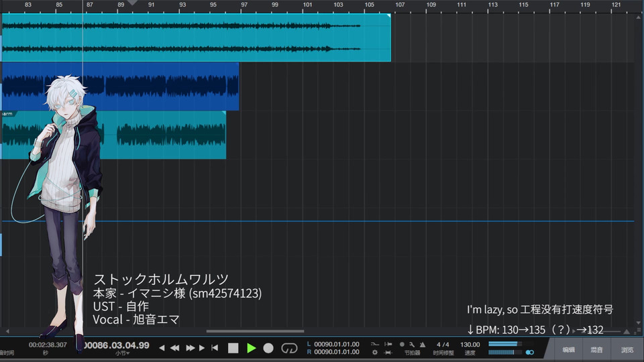
Task: Click the time display 00:02:38.307
Action: point(48,345)
